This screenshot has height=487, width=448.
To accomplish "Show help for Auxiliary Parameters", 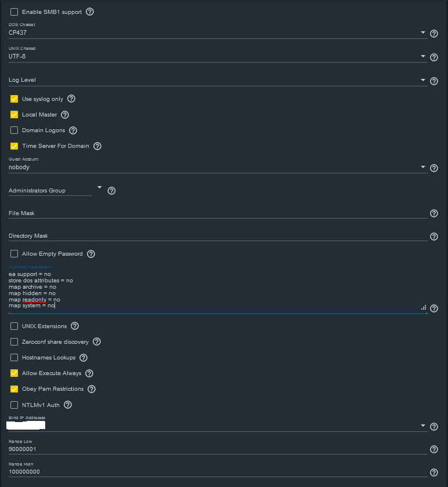I will point(434,308).
